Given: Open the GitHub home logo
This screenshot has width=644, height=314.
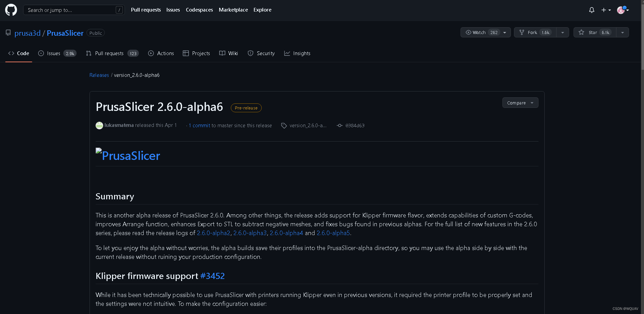Looking at the screenshot, I should tap(11, 10).
